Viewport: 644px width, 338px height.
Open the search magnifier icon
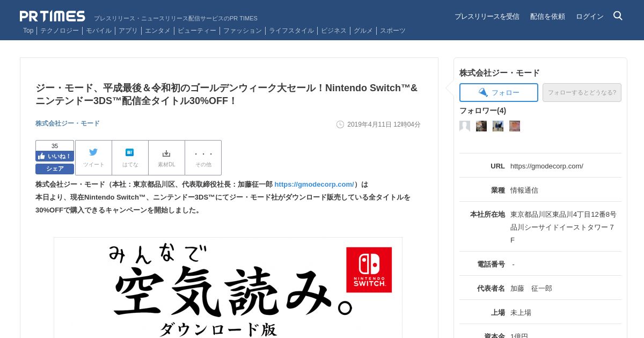618,16
